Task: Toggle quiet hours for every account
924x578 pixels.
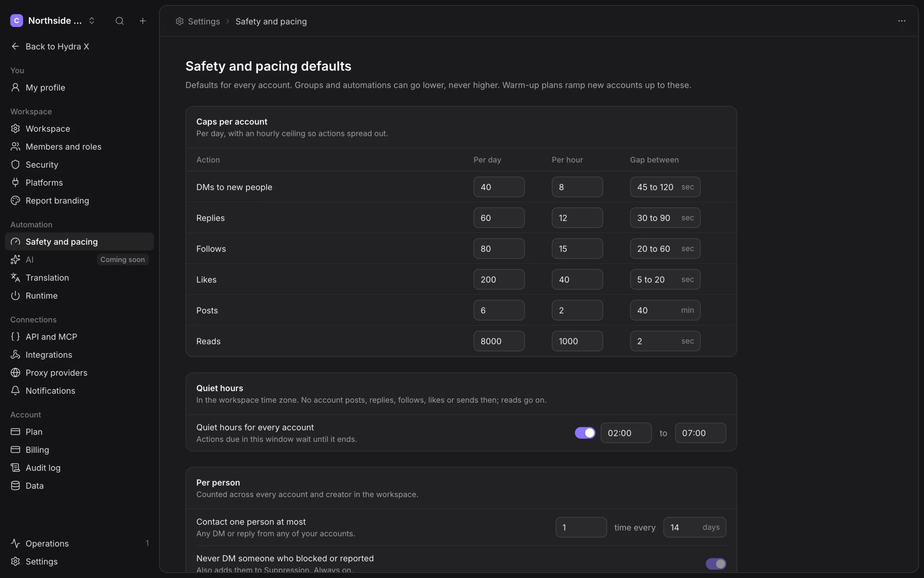Action: coord(585,433)
